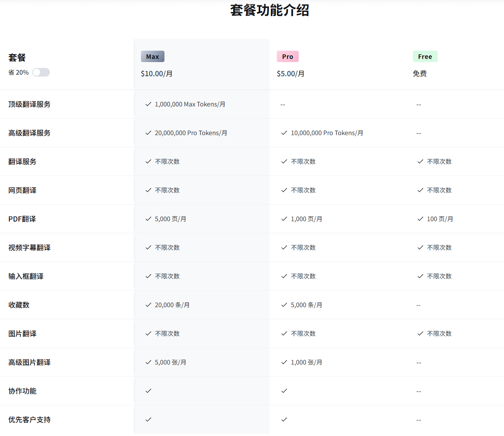
Task: Click the Max plan's 1,000,000 Tokens checkmark
Action: pos(148,104)
